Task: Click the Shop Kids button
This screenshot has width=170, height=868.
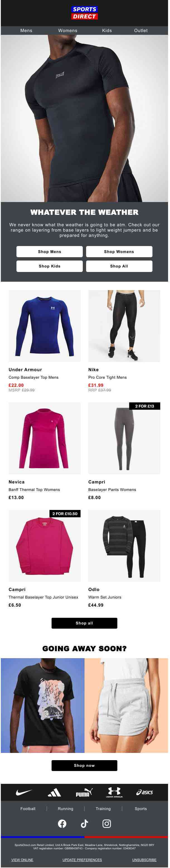Action: (x=50, y=266)
